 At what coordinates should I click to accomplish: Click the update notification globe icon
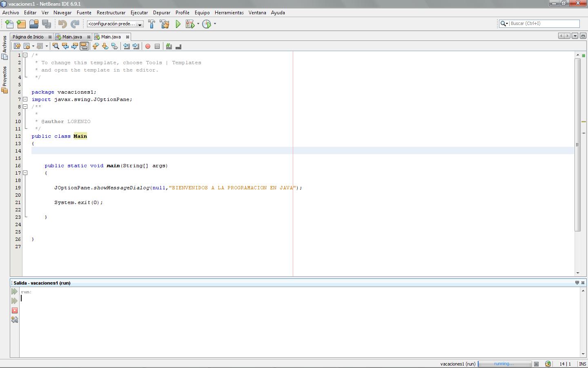tap(548, 364)
